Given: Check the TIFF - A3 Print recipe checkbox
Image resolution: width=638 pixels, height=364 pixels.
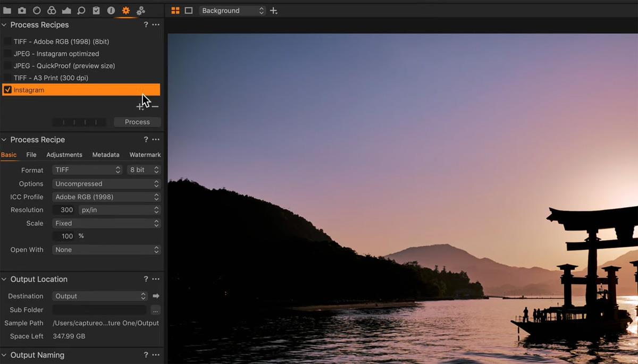Looking at the screenshot, I should pos(8,78).
